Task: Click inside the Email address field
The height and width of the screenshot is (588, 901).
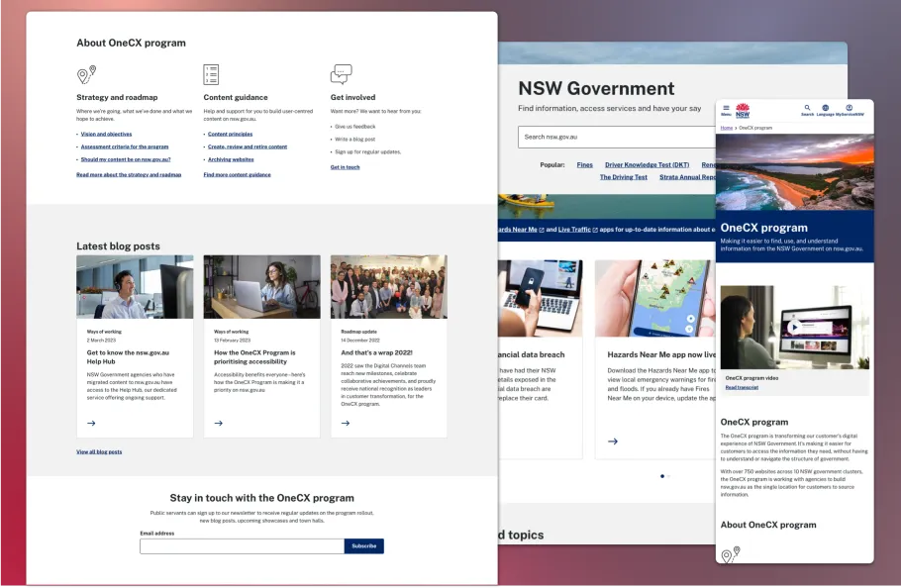Action: [243, 545]
